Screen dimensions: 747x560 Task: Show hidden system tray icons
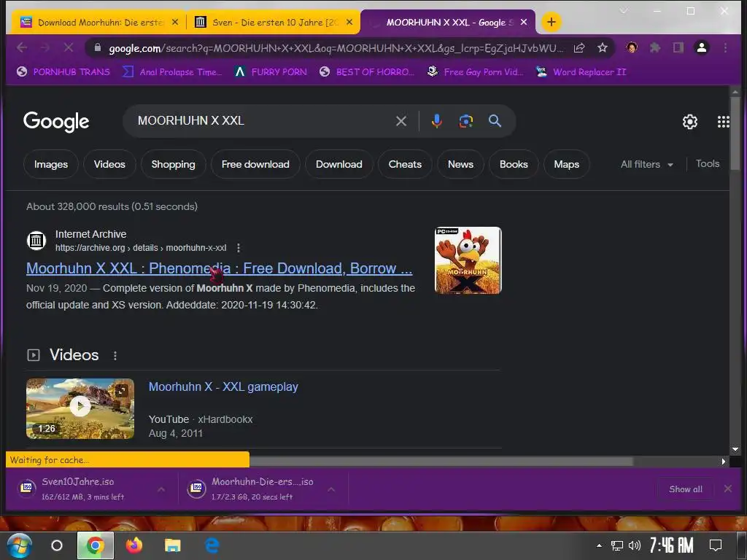click(x=599, y=545)
